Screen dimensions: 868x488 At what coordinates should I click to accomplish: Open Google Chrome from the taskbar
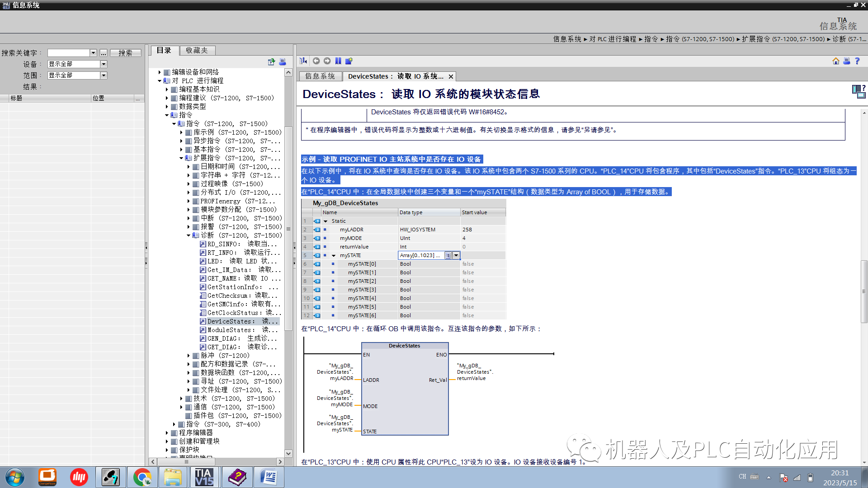pos(142,477)
